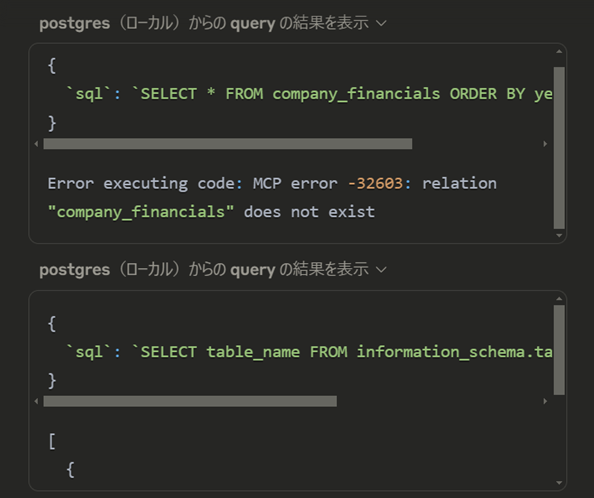Click the first panel's horizontal scrollbar thumb
The image size is (594, 498).
click(x=228, y=144)
